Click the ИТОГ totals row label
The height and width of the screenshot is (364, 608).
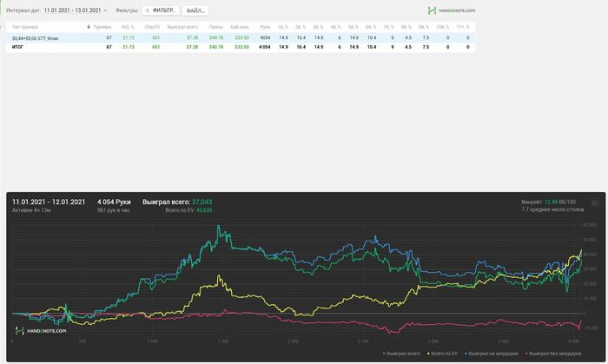pyautogui.click(x=17, y=47)
